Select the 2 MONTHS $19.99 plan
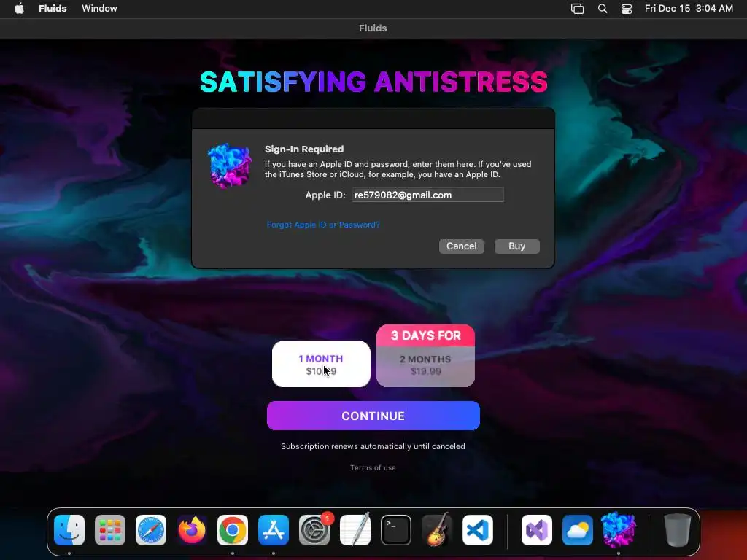This screenshot has height=560, width=747. pos(425,366)
